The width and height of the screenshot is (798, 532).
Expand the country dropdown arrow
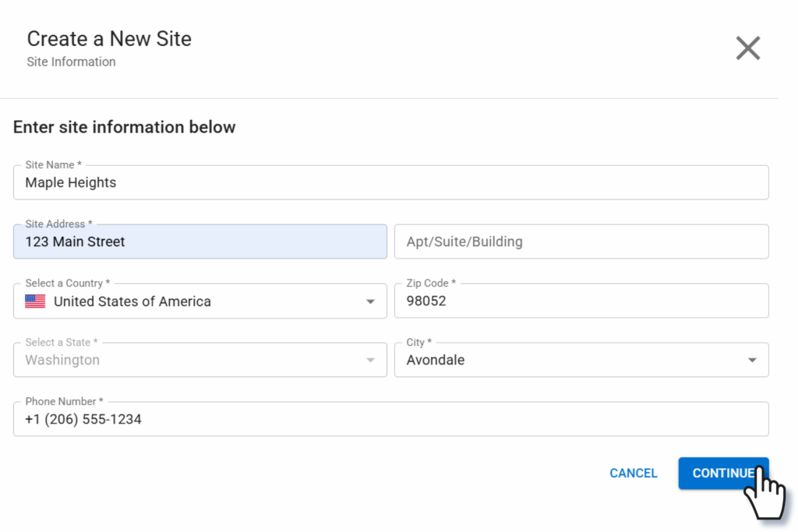(370, 301)
